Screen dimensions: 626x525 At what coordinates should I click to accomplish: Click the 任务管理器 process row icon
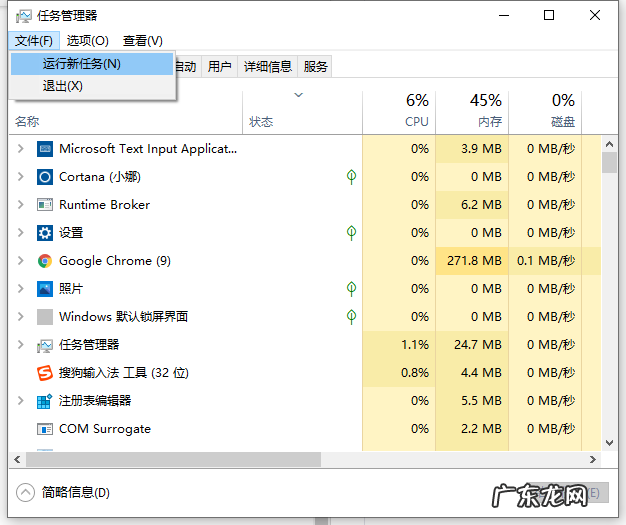point(45,345)
